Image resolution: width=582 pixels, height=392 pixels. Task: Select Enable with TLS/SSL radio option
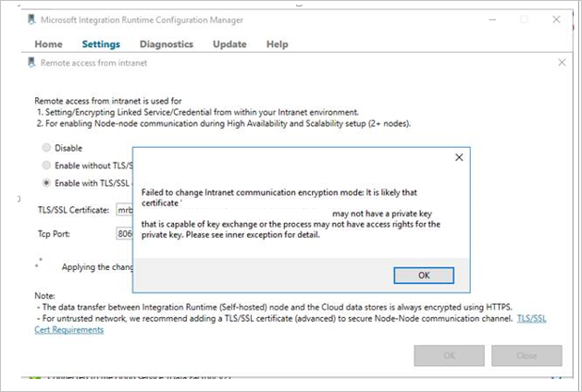46,181
